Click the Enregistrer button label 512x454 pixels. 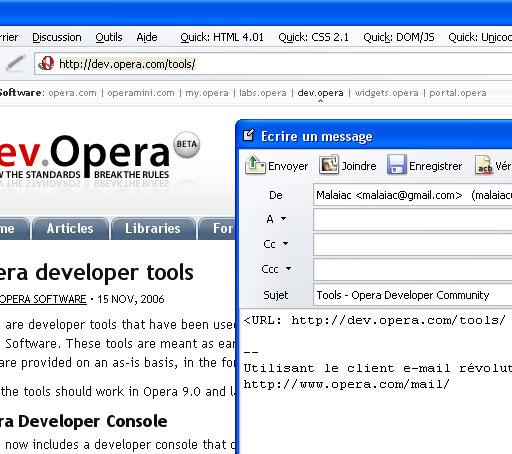(x=435, y=166)
